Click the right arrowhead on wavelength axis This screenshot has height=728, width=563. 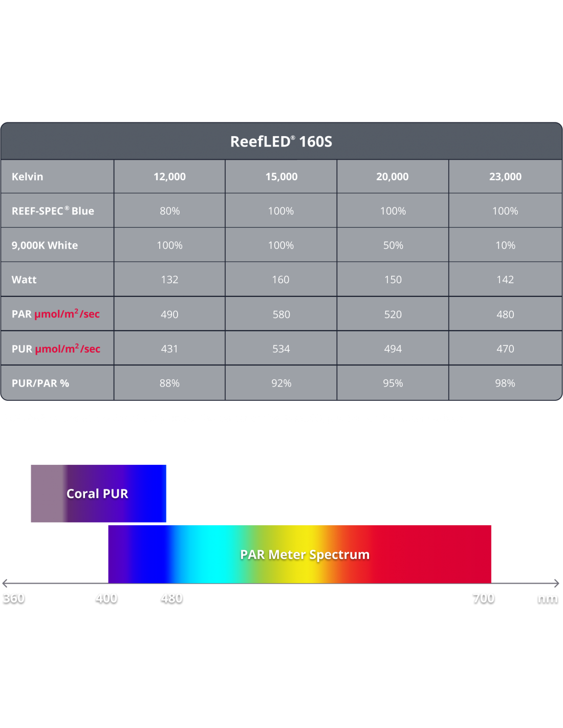tap(557, 583)
